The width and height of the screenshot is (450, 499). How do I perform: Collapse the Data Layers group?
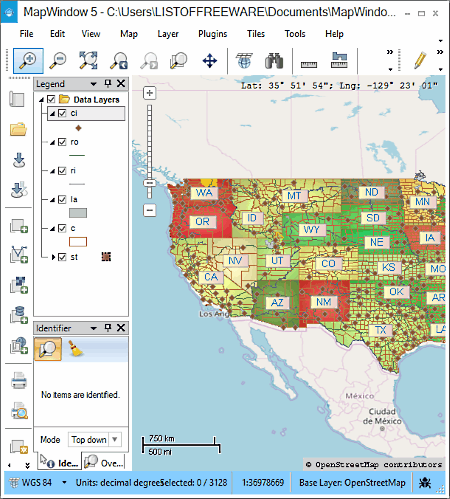(42, 100)
